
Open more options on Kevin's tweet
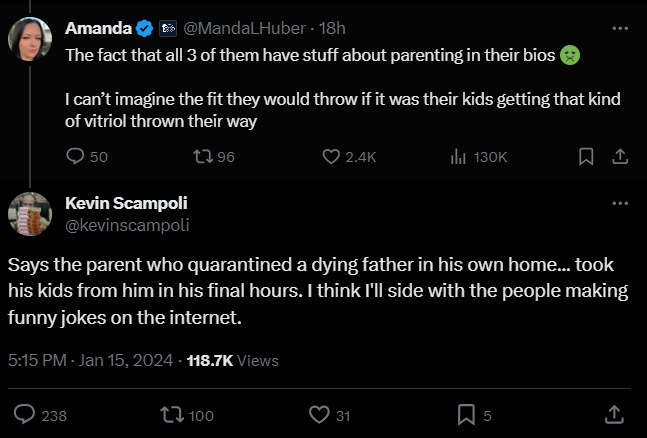pos(619,203)
